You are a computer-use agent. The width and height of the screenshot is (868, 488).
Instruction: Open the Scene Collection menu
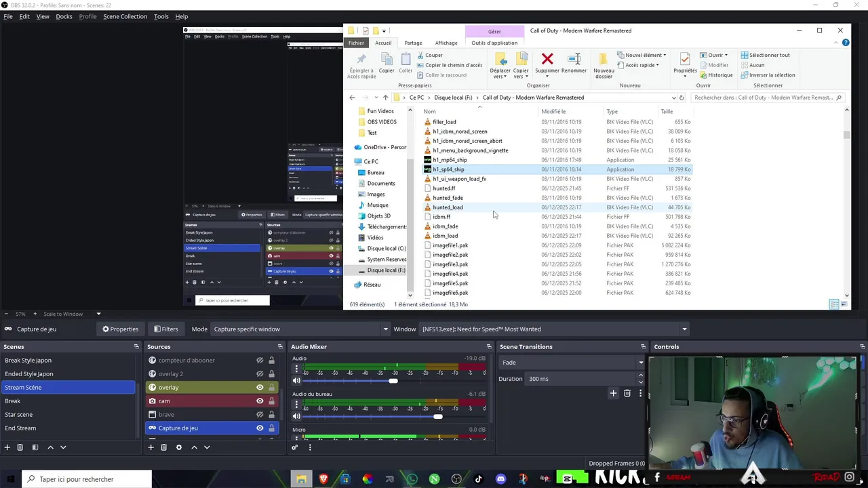point(125,16)
